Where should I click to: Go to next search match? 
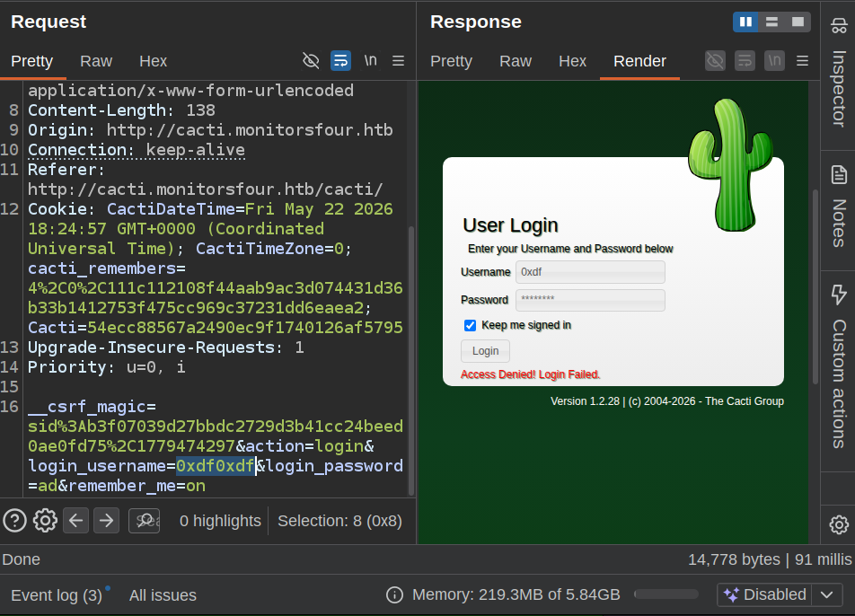[x=106, y=520]
